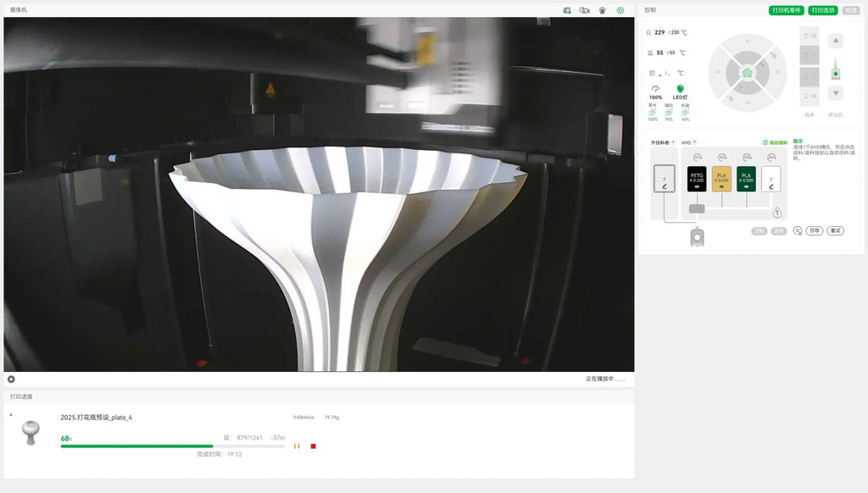Click the timelapse video camera icon above the feed
Viewport: 868px width, 493px height.
tap(584, 10)
